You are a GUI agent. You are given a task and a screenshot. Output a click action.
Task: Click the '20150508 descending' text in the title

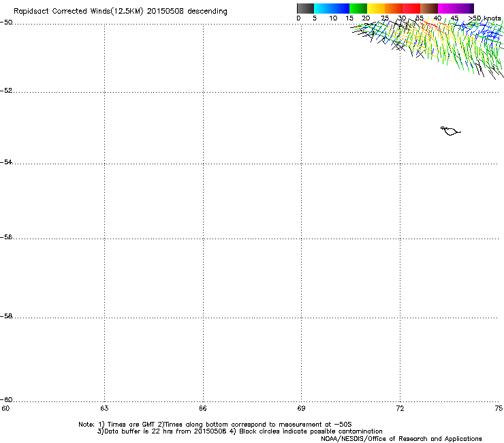point(187,12)
